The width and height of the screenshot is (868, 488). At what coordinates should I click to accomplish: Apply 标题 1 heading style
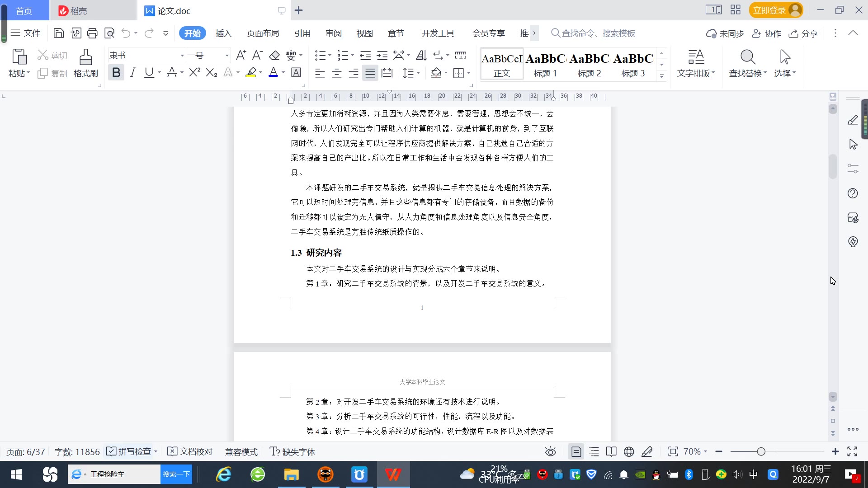tap(546, 64)
